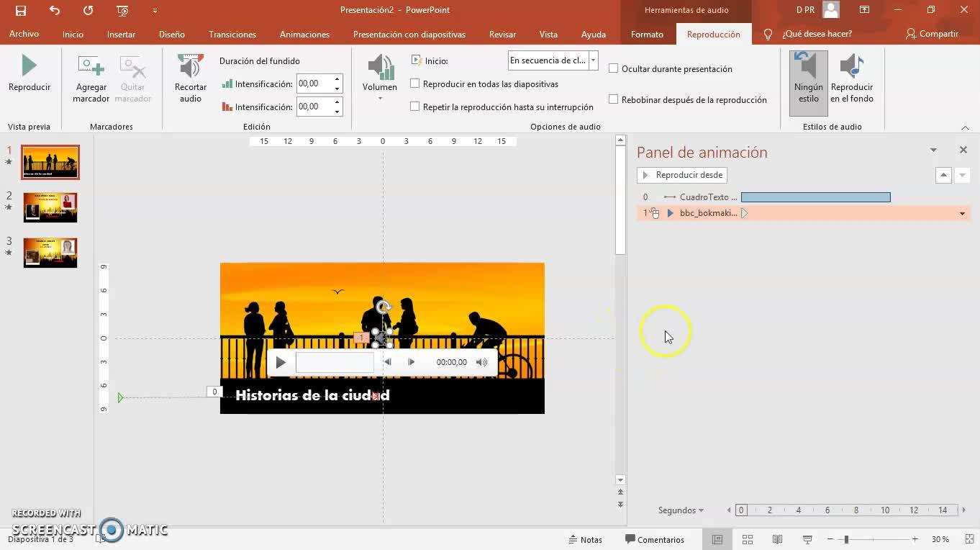
Task: Switch to the Animaciones tab
Action: coord(304,34)
